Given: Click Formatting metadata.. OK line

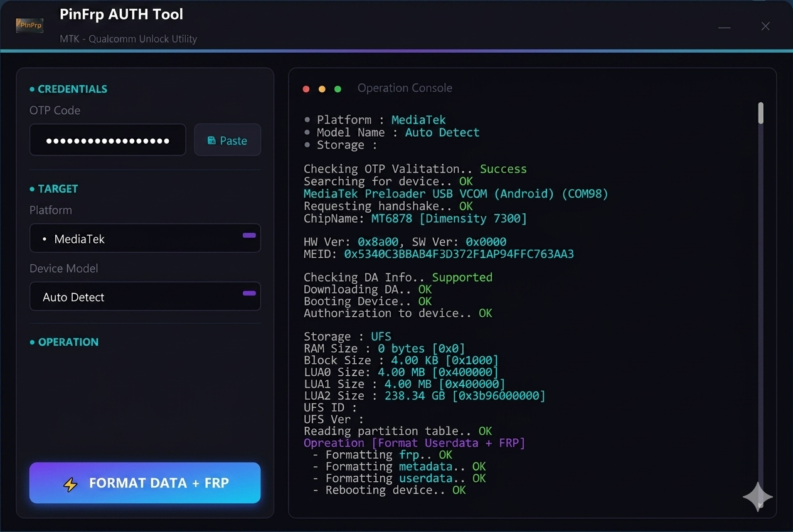Looking at the screenshot, I should coord(399,467).
